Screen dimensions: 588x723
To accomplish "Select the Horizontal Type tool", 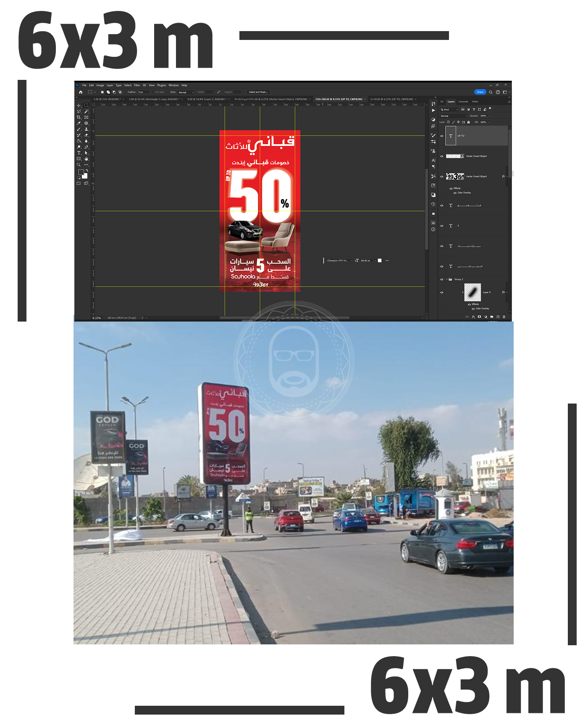I will tap(79, 153).
